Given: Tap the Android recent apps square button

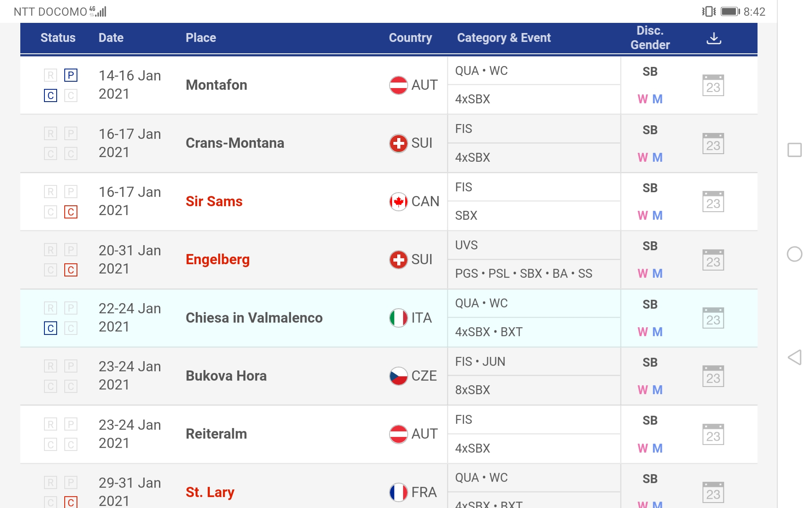Looking at the screenshot, I should coord(795,150).
